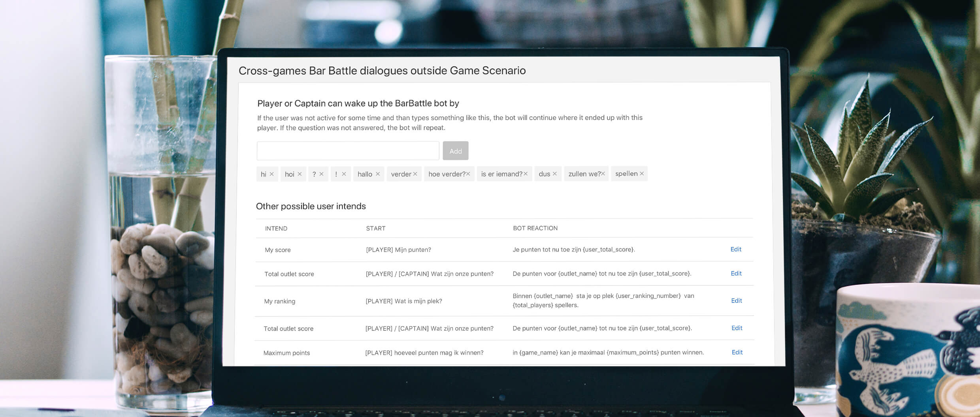Delete the 'spellen' tag
The width and height of the screenshot is (980, 417).
pyautogui.click(x=642, y=174)
